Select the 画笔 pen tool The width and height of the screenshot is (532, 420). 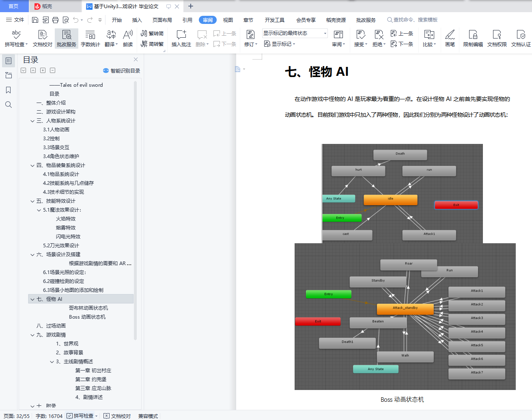click(x=450, y=39)
